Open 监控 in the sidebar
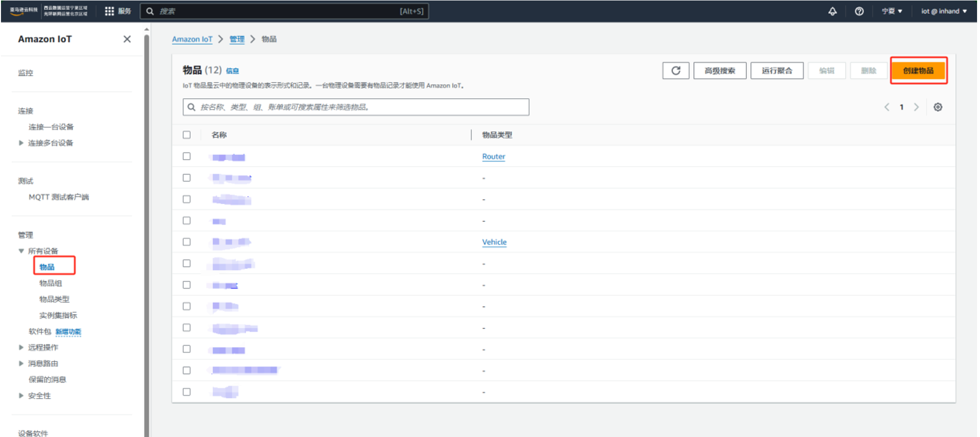This screenshot has height=437, width=980. point(26,73)
